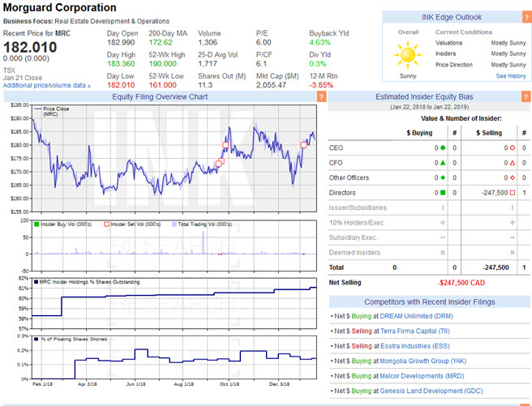Click the 200-Day MA value 172.62

pos(161,42)
